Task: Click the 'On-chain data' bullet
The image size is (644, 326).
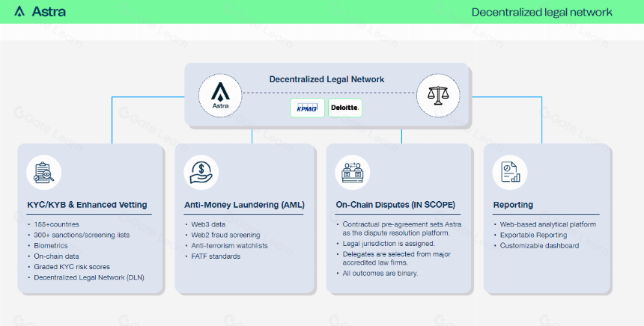Action: pyautogui.click(x=56, y=256)
